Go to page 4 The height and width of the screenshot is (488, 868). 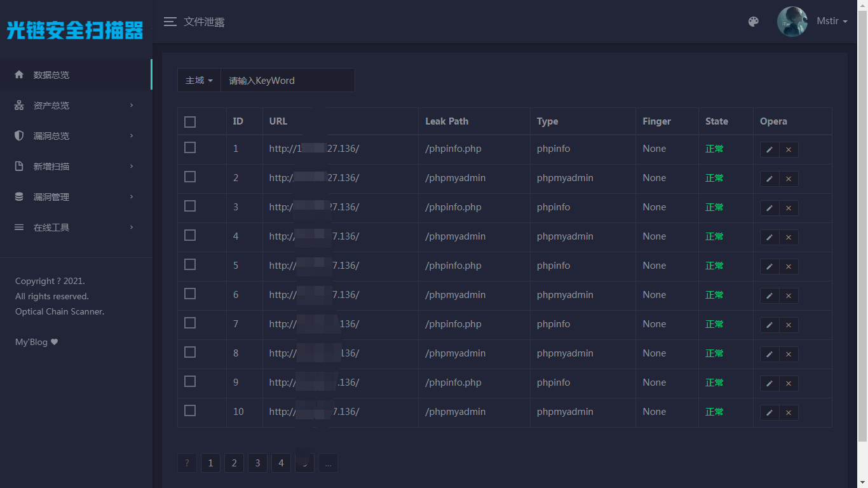[281, 463]
